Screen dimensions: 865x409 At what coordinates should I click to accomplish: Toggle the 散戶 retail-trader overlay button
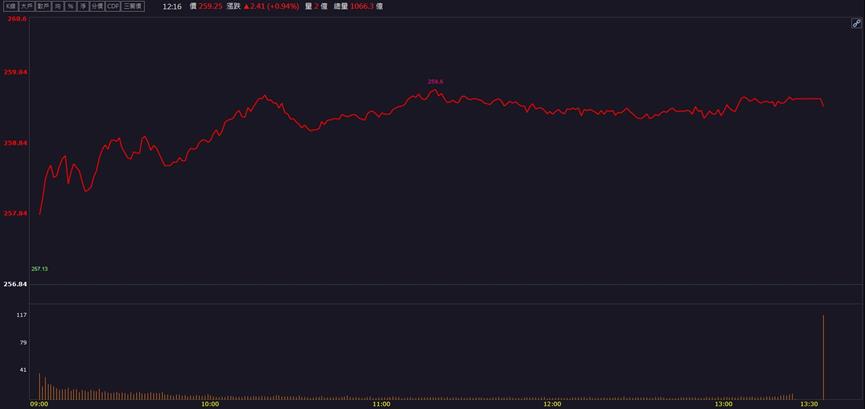point(44,7)
